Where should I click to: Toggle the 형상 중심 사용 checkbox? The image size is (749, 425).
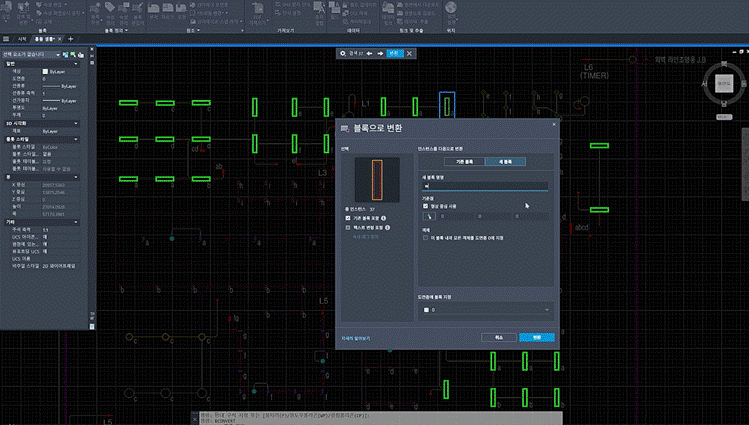(x=426, y=206)
